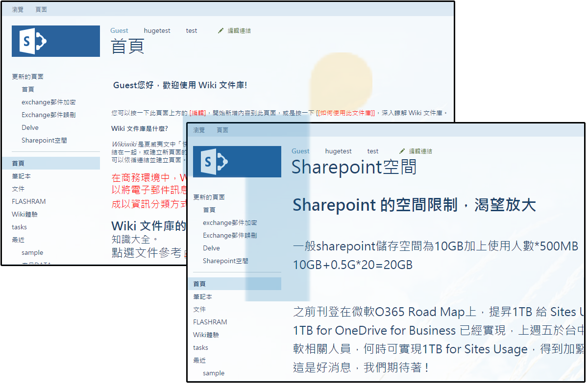
Task: Open sample under 最近 in the front window
Action: tap(214, 373)
